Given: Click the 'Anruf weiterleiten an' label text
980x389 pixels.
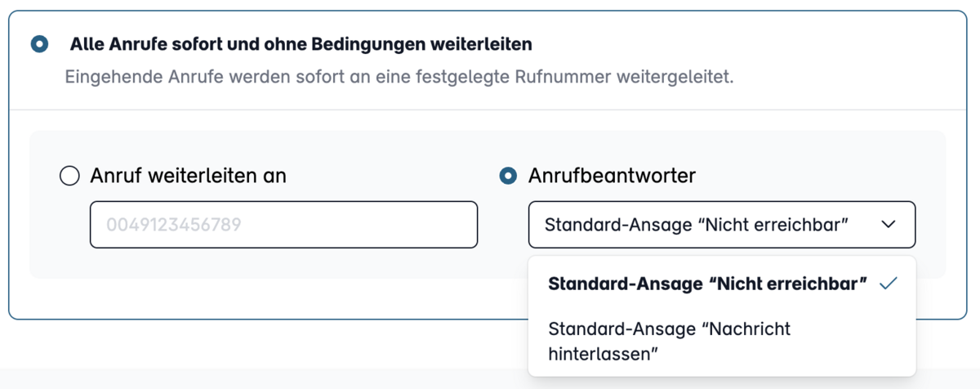Looking at the screenshot, I should click(189, 176).
